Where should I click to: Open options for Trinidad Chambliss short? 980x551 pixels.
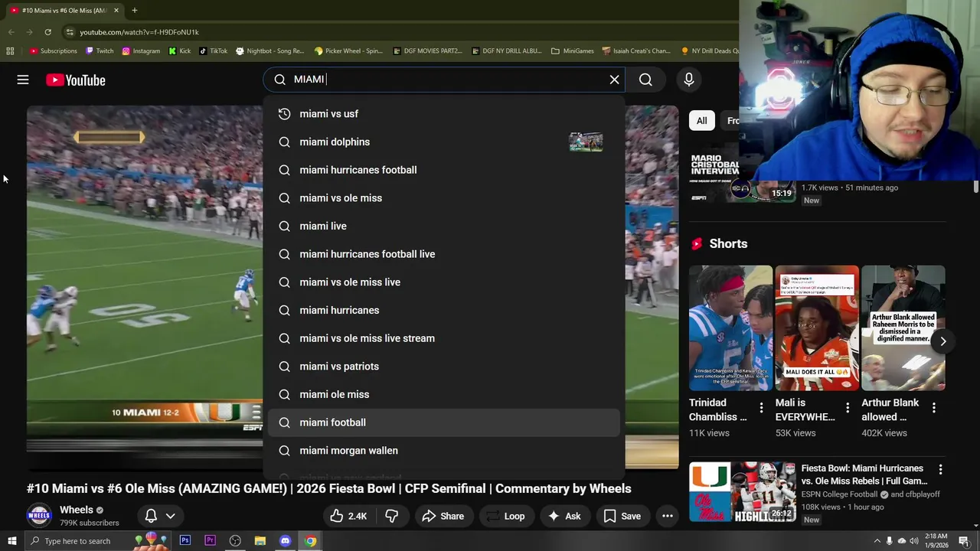761,409
